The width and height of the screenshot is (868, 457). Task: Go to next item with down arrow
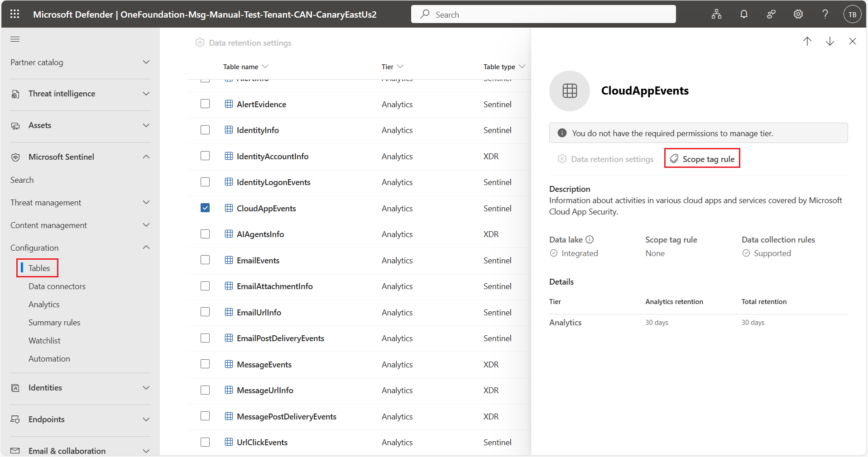point(830,41)
